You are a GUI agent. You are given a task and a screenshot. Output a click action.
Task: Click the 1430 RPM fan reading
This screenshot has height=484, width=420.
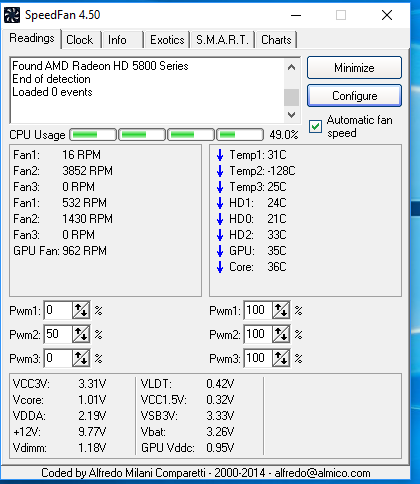(x=88, y=219)
